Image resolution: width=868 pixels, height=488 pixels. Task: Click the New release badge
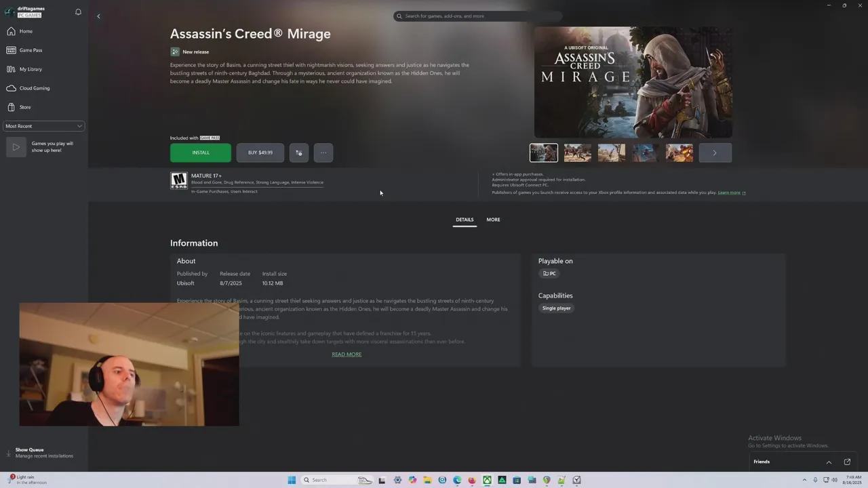click(190, 52)
